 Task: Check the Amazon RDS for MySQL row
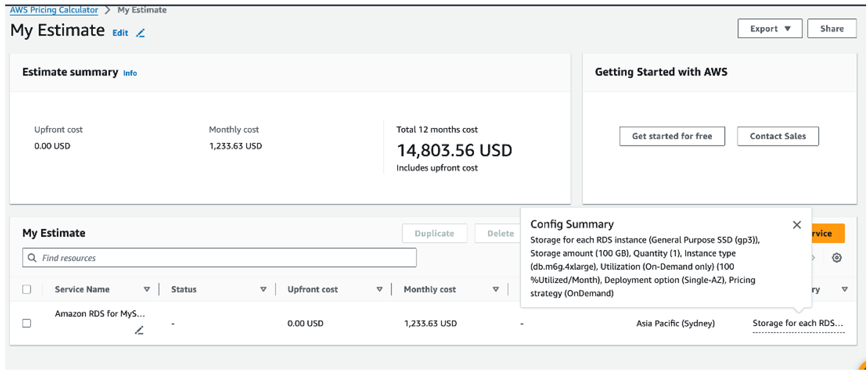(26, 323)
